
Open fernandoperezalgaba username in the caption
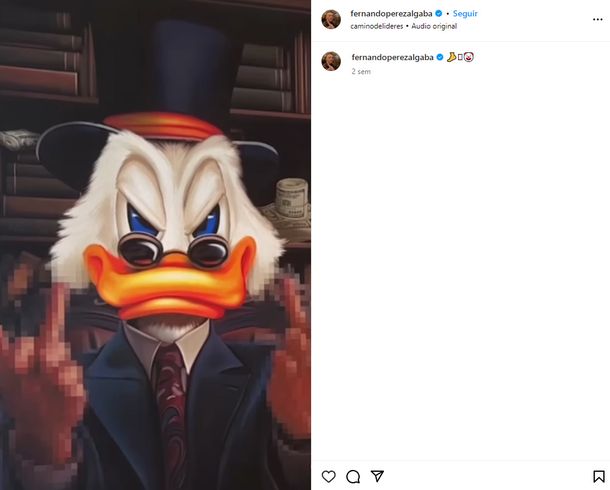(x=391, y=57)
